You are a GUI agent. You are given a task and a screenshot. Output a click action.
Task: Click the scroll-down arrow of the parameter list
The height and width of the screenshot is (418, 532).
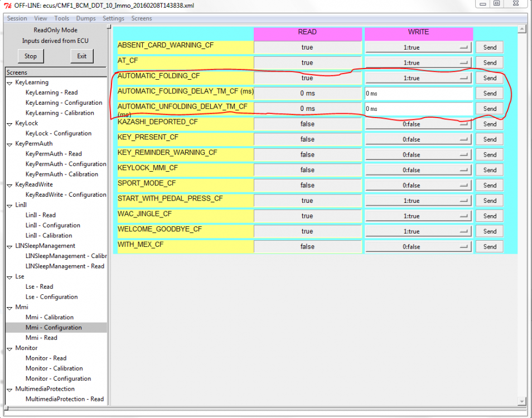(x=522, y=401)
